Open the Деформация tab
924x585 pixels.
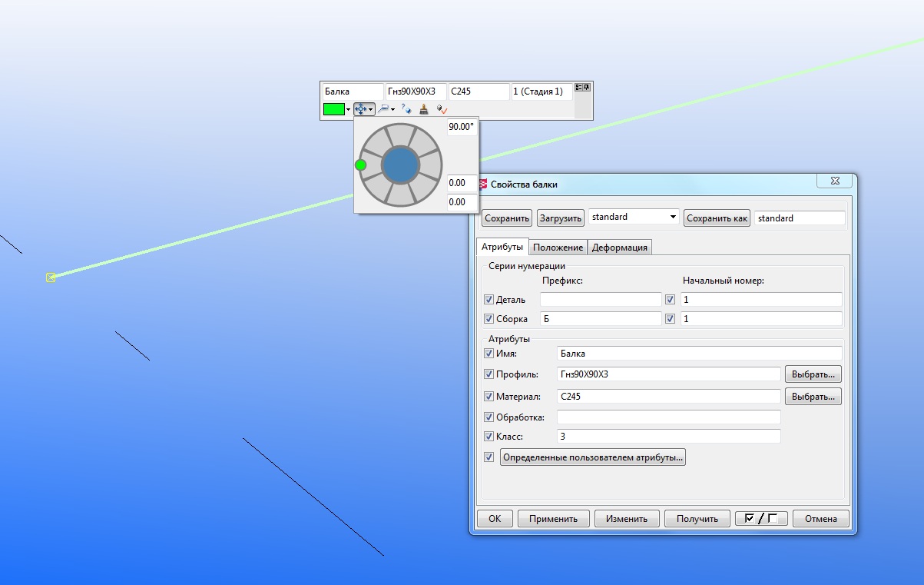[620, 247]
